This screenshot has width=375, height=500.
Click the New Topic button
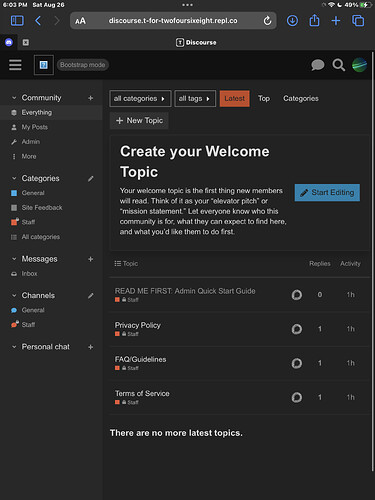pyautogui.click(x=139, y=120)
